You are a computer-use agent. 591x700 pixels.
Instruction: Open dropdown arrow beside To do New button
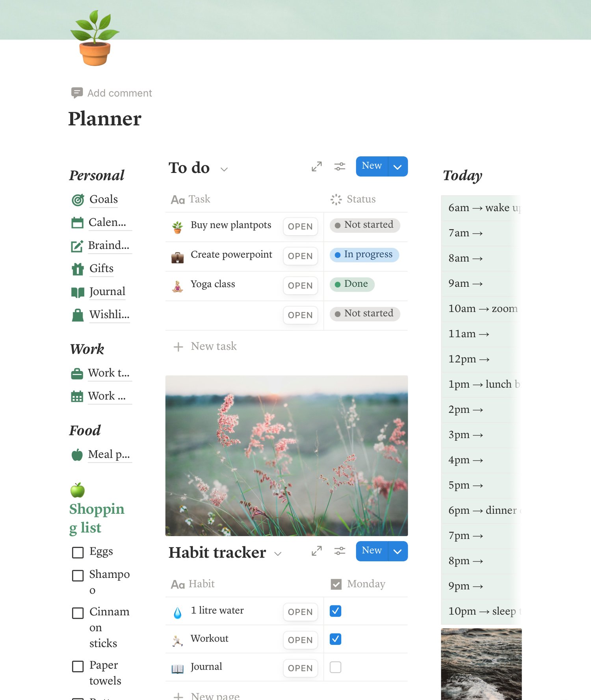pos(398,167)
